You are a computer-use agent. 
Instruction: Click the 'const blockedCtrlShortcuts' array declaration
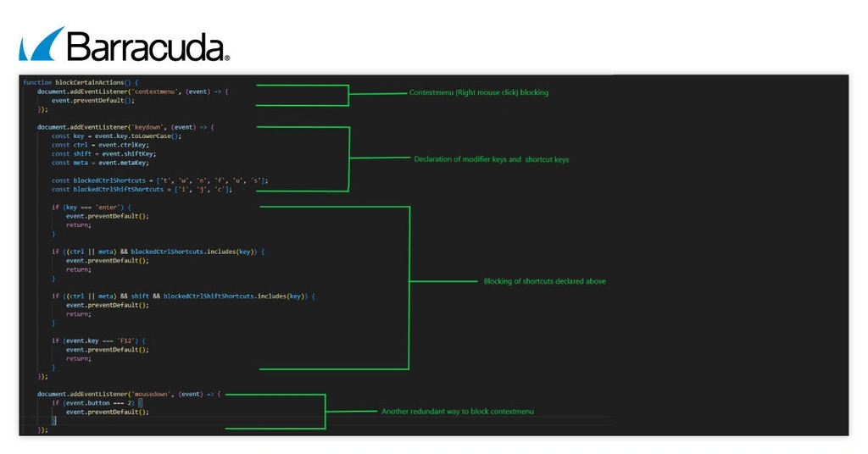(159, 180)
